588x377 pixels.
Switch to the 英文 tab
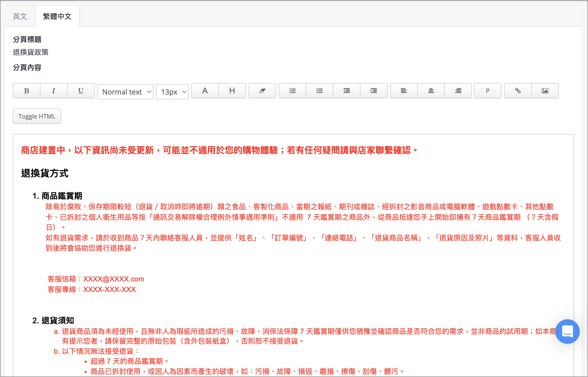20,16
